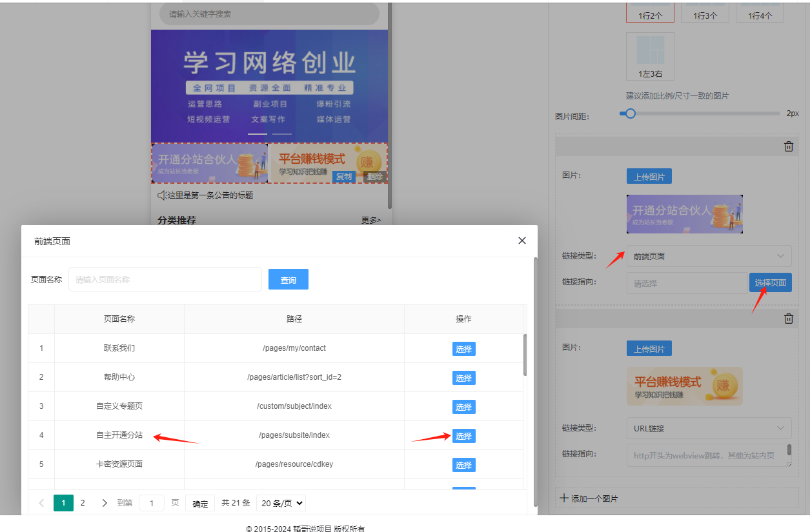Delete the 平台赚钱模式 image block with its trash icon
This screenshot has width=810, height=532.
click(x=788, y=319)
